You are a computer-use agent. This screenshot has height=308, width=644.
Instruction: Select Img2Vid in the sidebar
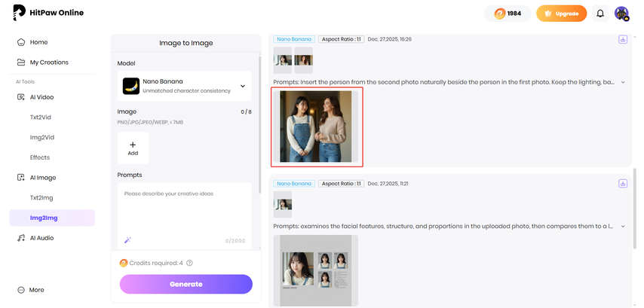41,137
